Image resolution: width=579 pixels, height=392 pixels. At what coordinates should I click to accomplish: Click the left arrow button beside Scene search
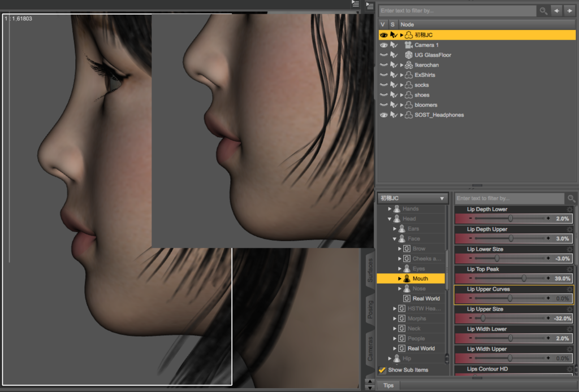[556, 11]
